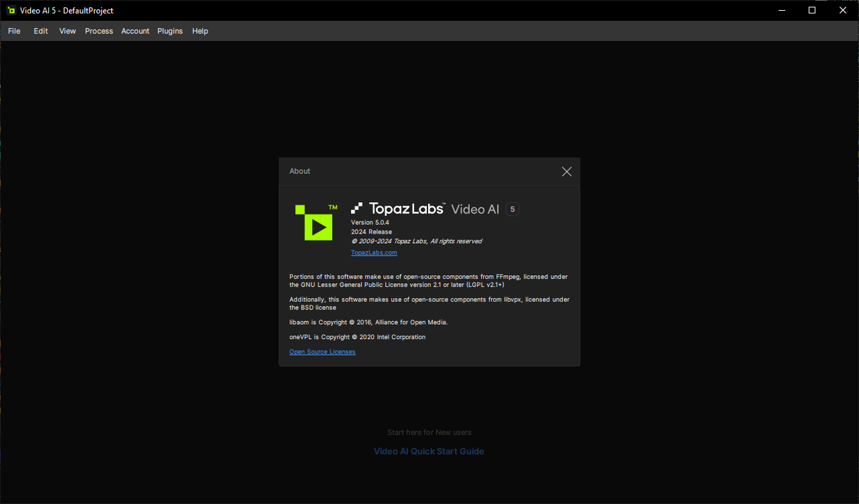
Task: Close the Video AI application window
Action: coord(843,10)
